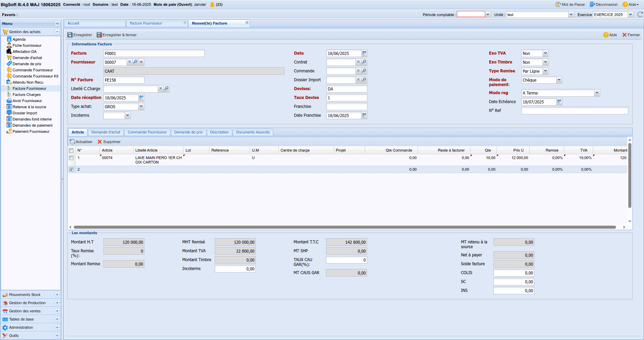Open the Exo TVA dropdown
This screenshot has width=644, height=340.
point(545,53)
